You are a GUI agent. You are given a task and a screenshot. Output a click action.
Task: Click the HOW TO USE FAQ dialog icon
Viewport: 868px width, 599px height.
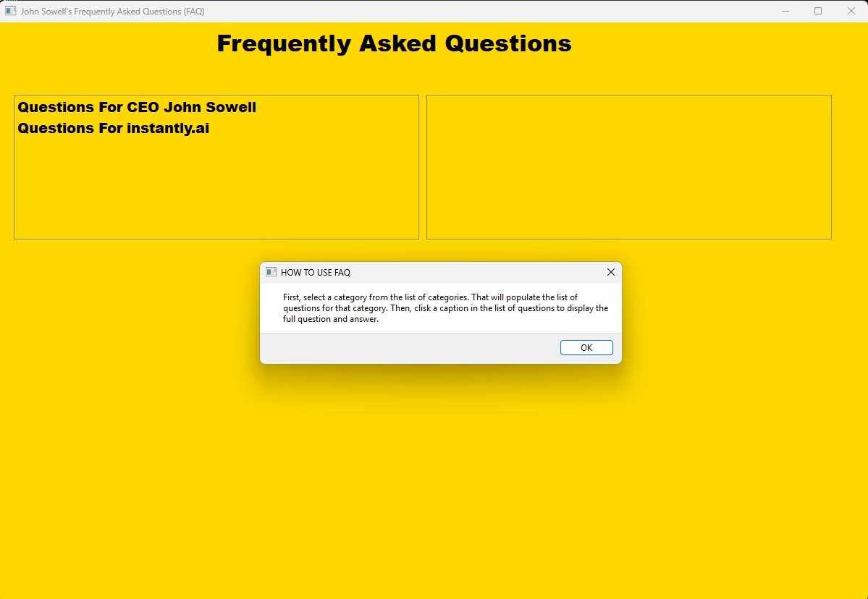point(271,272)
